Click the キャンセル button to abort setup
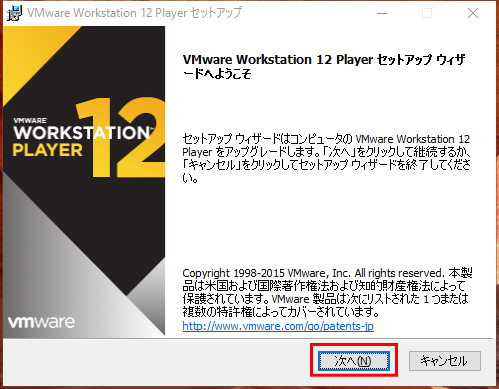499x389 pixels. coord(445,361)
